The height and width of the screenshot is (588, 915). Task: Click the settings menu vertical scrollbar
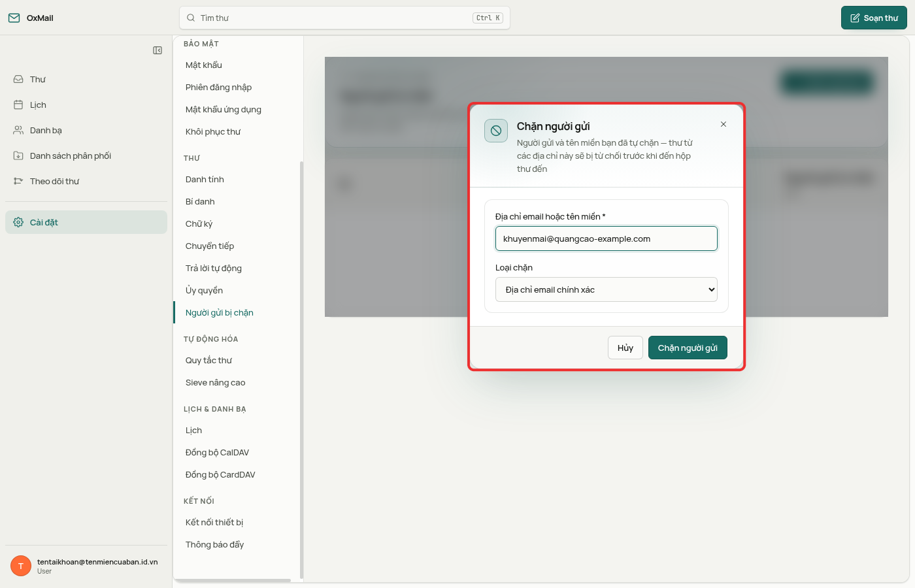pos(301,369)
